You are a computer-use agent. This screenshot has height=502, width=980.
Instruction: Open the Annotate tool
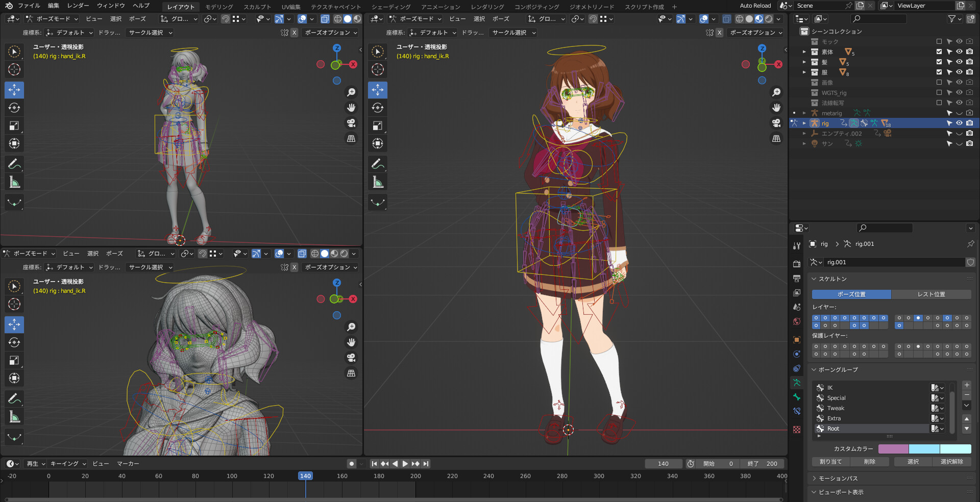point(378,163)
